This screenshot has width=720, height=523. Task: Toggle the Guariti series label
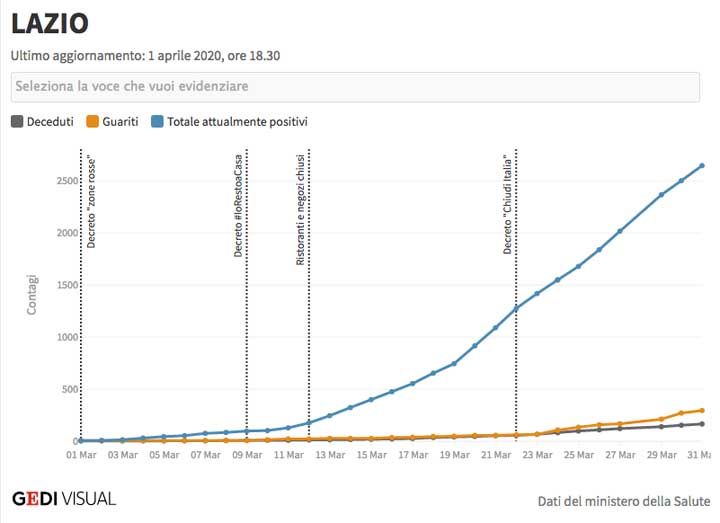click(120, 122)
